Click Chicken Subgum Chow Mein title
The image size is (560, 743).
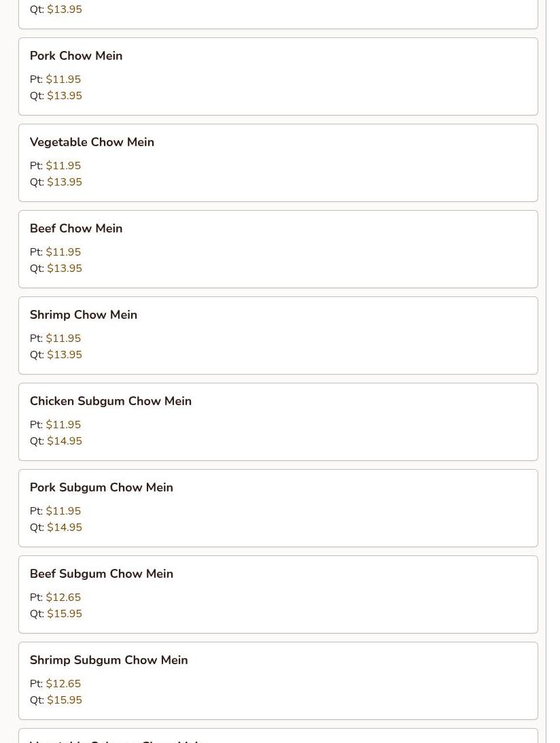tap(110, 401)
